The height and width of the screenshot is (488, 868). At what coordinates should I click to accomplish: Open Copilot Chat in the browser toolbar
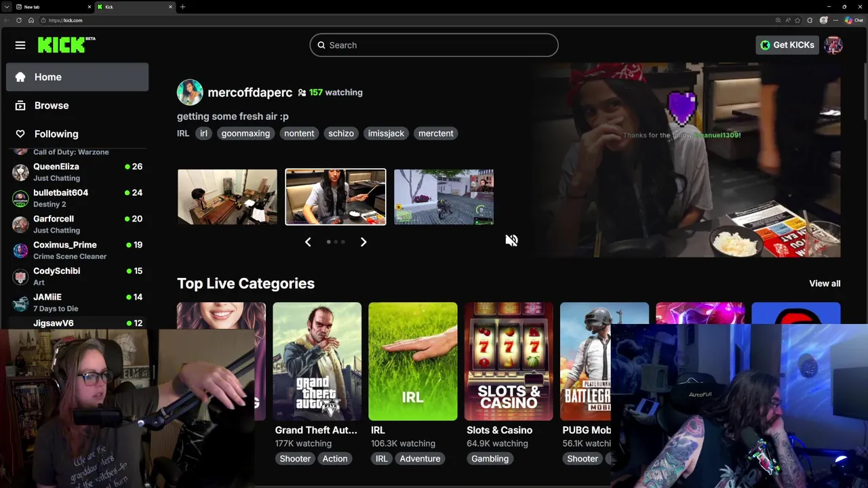point(854,20)
